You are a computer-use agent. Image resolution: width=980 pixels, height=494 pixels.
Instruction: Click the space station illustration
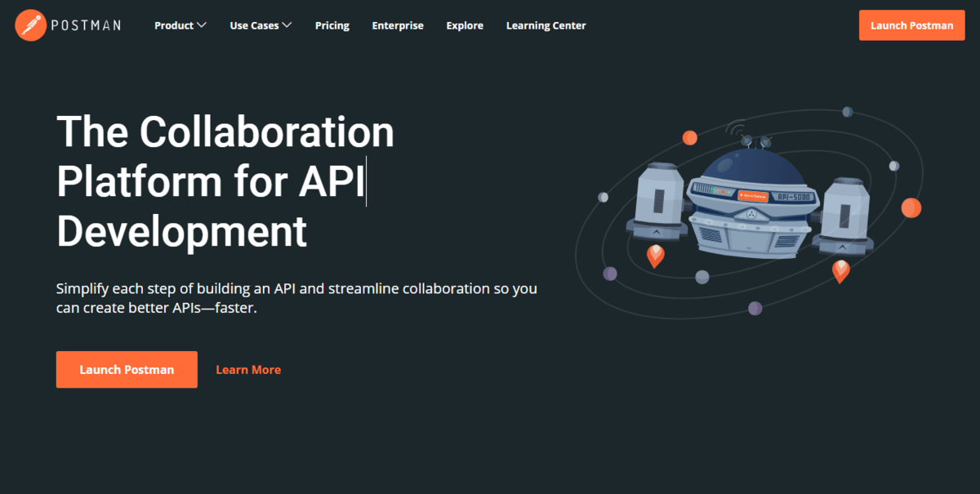[748, 211]
